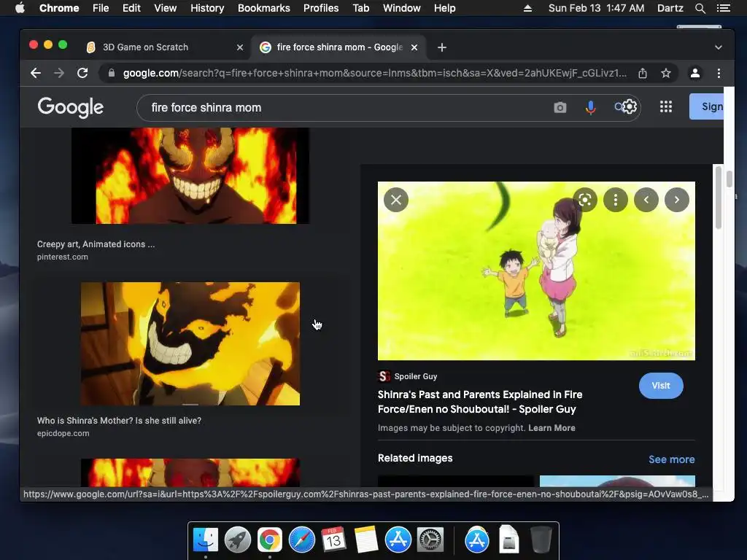Open Finder from the Dock
This screenshot has width=747, height=560.
206,540
